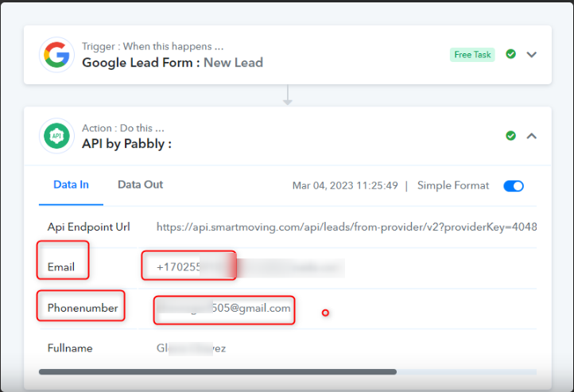Click the Google logo icon on the trigger step

point(56,55)
